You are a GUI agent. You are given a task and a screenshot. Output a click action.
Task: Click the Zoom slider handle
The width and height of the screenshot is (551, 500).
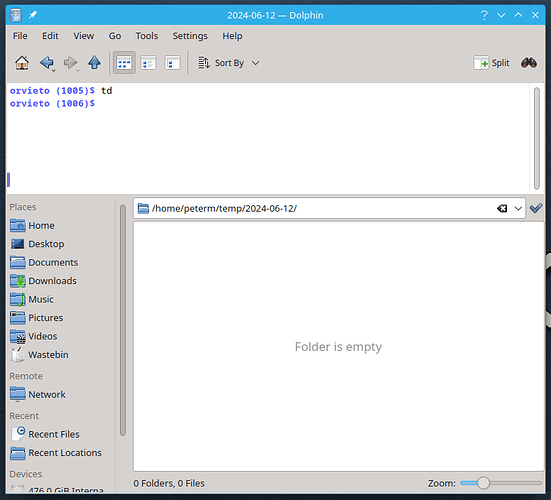point(483,483)
